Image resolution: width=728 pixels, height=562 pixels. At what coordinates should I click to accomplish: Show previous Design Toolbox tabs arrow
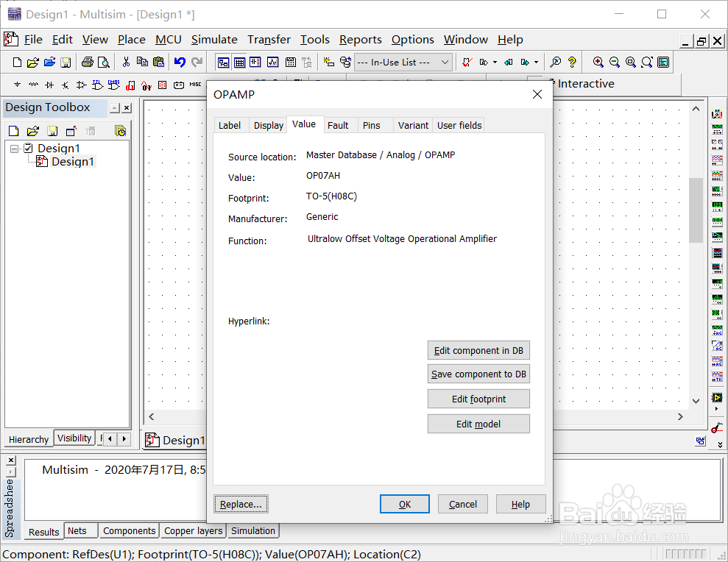[110, 438]
